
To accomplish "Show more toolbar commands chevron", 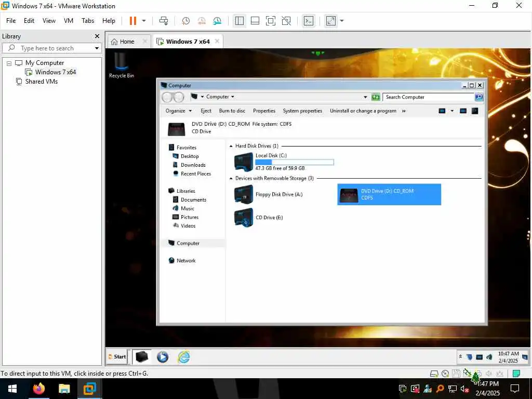I will click(404, 111).
